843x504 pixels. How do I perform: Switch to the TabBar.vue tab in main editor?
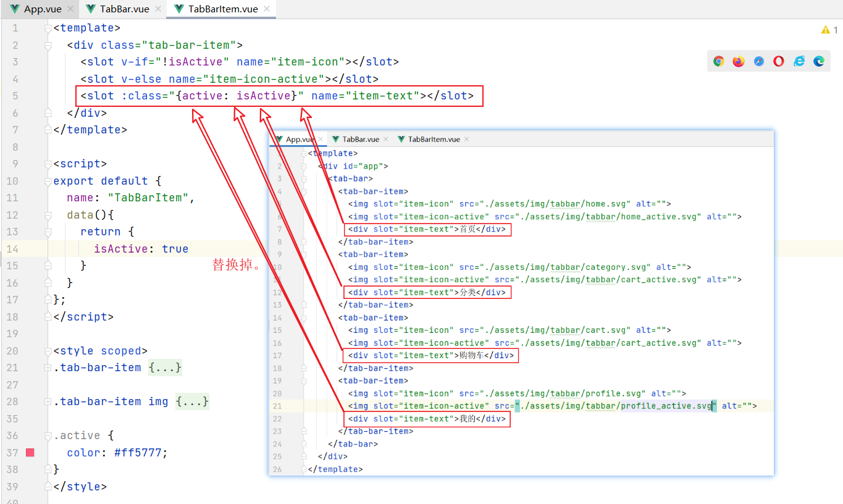124,9
